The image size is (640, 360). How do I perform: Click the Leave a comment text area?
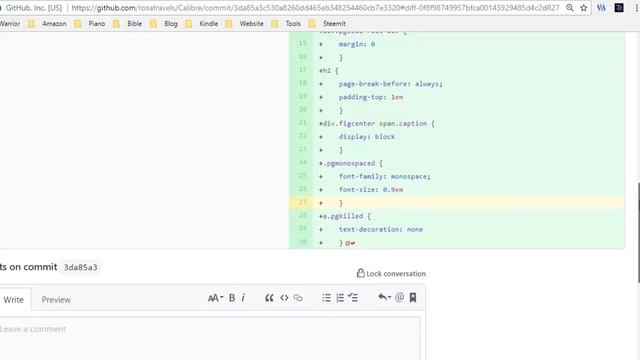pyautogui.click(x=210, y=339)
